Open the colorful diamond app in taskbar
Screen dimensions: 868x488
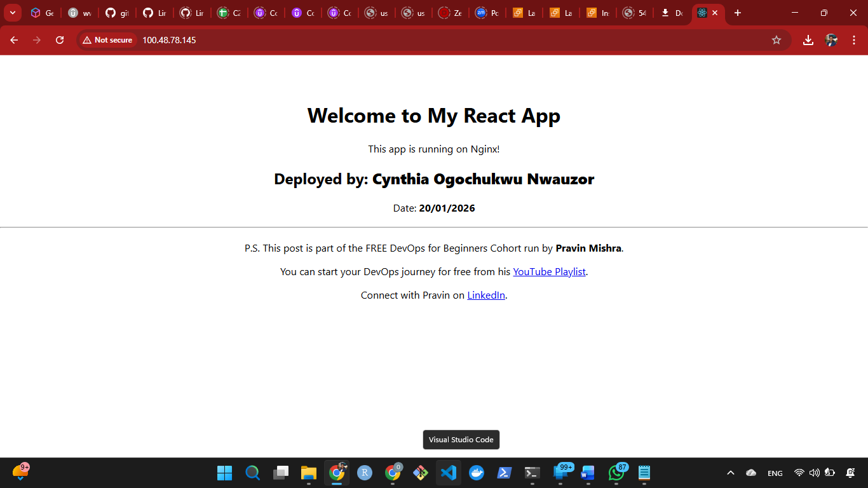coord(421,473)
